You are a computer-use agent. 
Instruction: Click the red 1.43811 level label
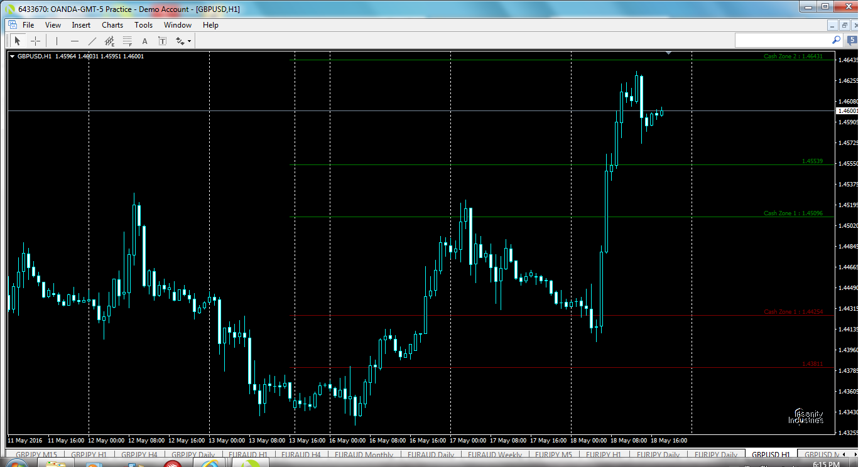[x=812, y=364]
